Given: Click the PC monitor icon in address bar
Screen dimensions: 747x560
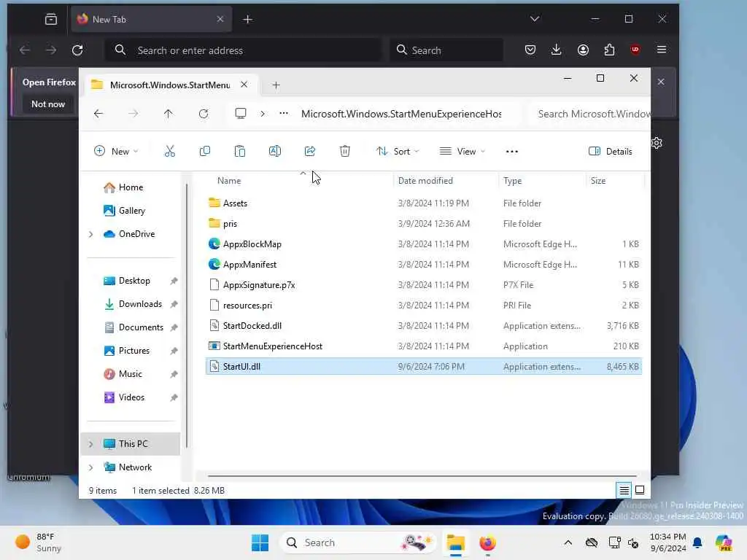Looking at the screenshot, I should click(241, 114).
